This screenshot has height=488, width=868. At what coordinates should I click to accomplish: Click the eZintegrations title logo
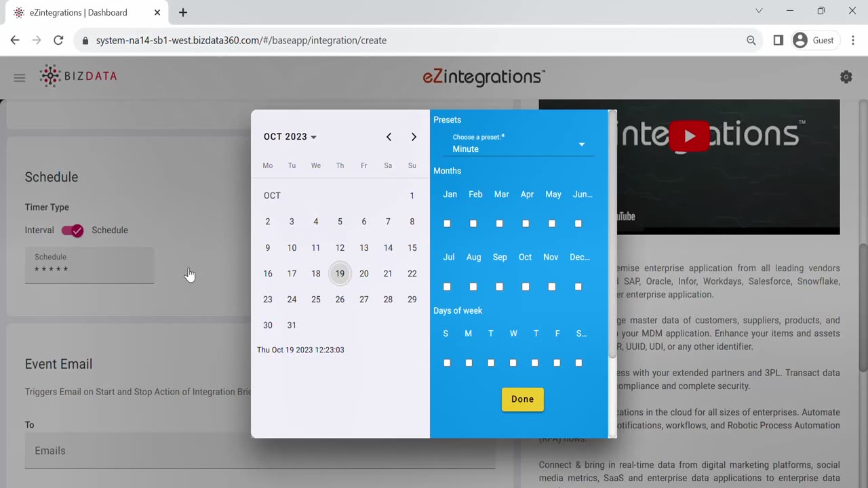point(484,77)
